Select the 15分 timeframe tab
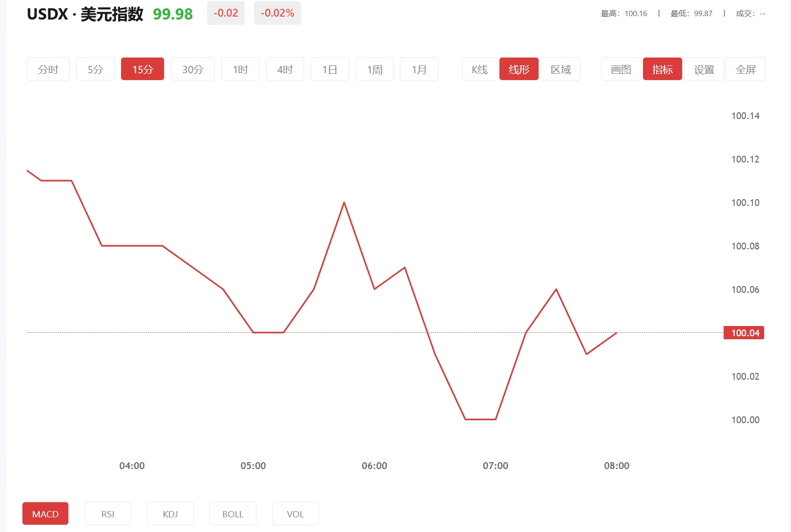 [142, 69]
